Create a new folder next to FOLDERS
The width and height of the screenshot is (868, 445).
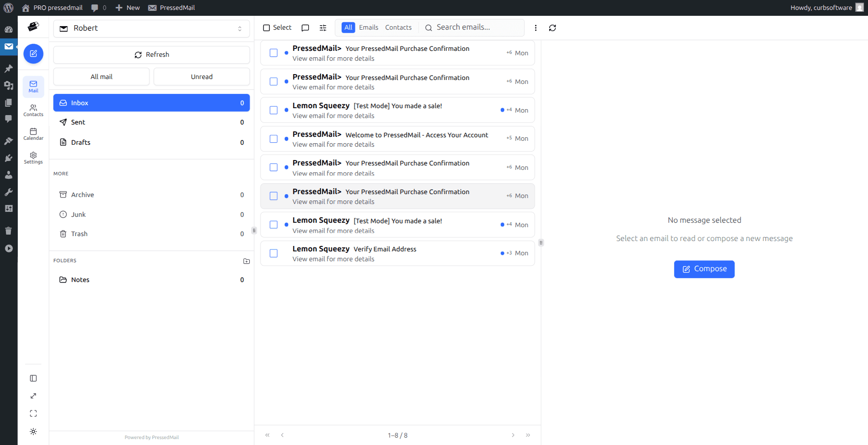(x=246, y=261)
